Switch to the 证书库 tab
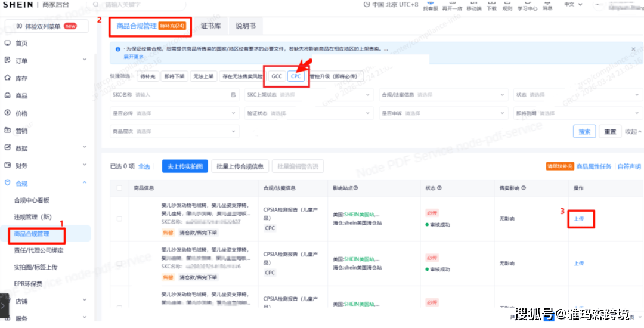 210,26
